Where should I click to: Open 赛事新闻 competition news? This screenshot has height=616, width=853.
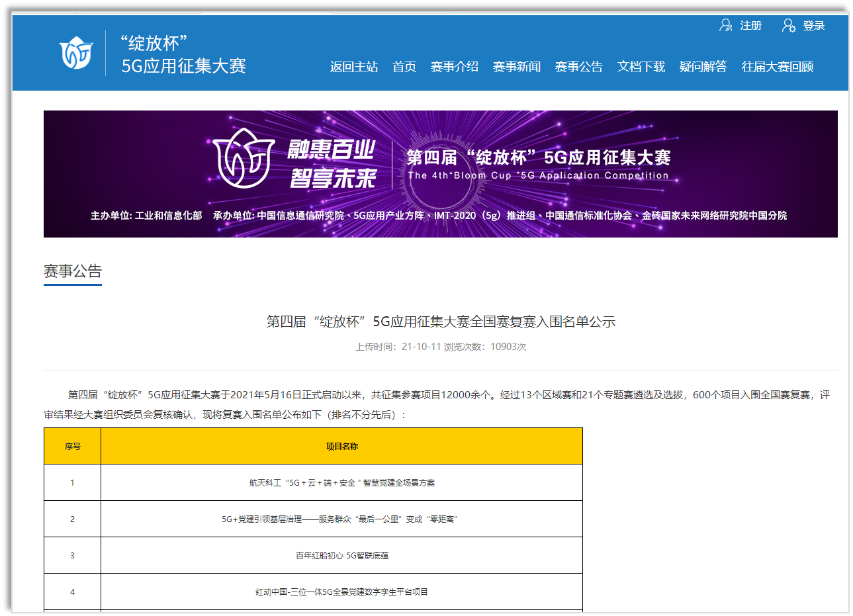point(517,67)
